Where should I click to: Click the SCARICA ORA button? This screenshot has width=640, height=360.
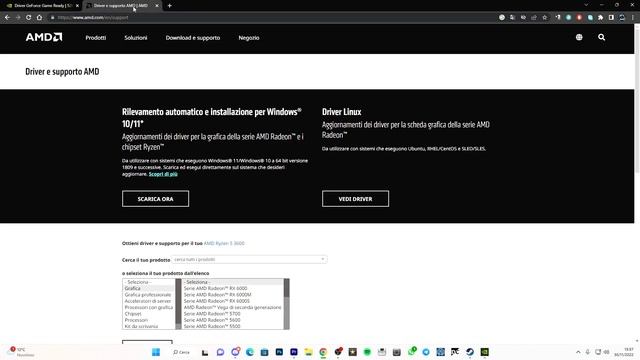click(x=156, y=199)
